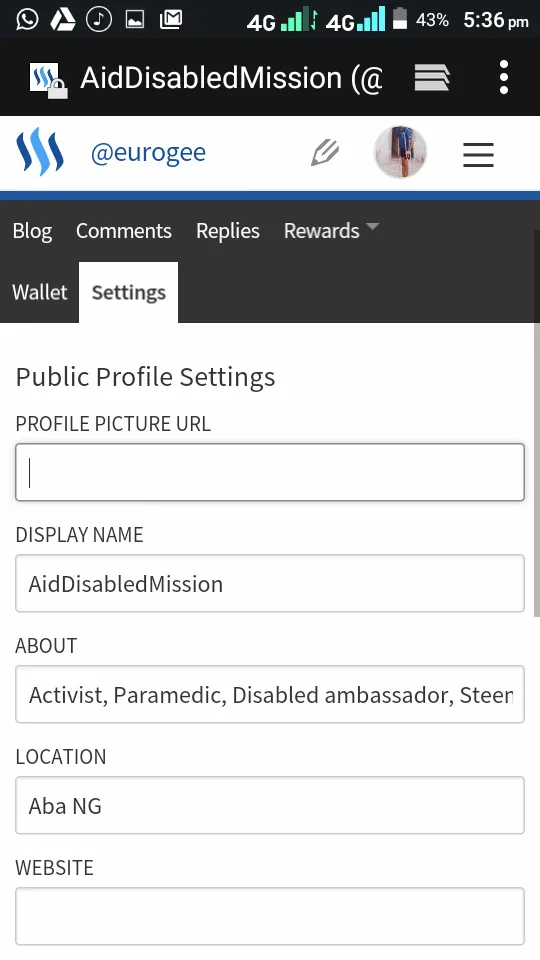Switch to the Comments tab
This screenshot has width=540, height=960.
[124, 231]
